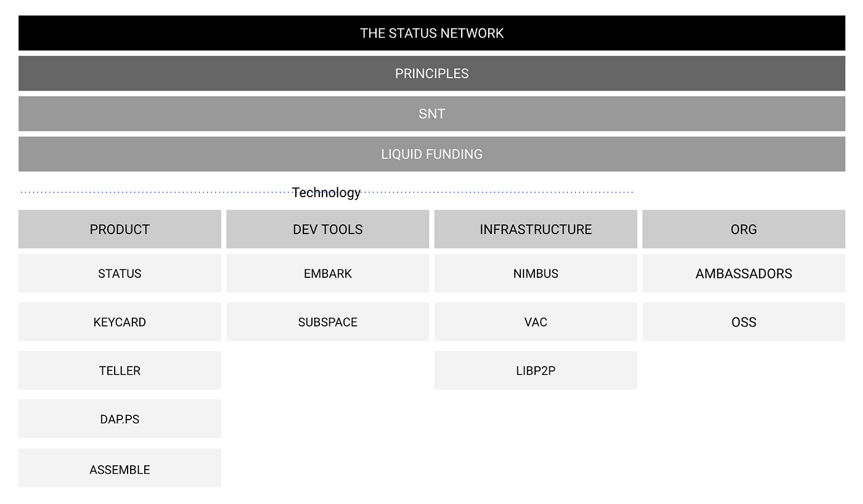Choose the INFRASTRUCTURE column header
The height and width of the screenshot is (504, 863).
[536, 229]
